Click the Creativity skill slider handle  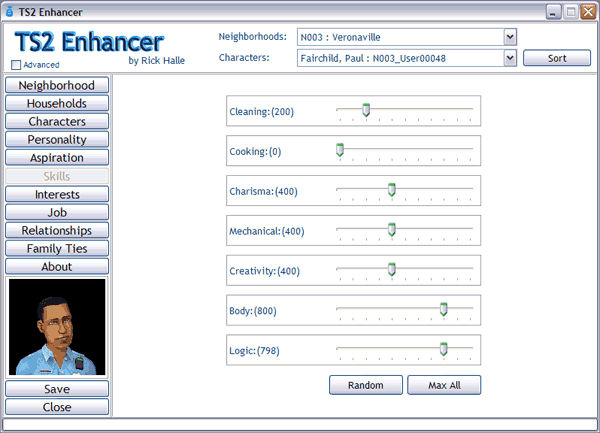pyautogui.click(x=391, y=269)
